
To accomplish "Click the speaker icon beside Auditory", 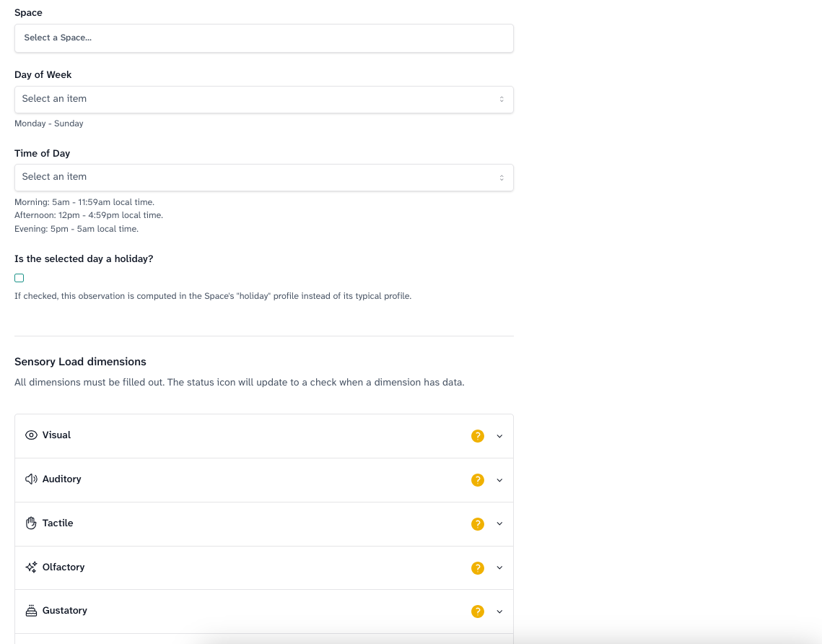I will [x=31, y=479].
